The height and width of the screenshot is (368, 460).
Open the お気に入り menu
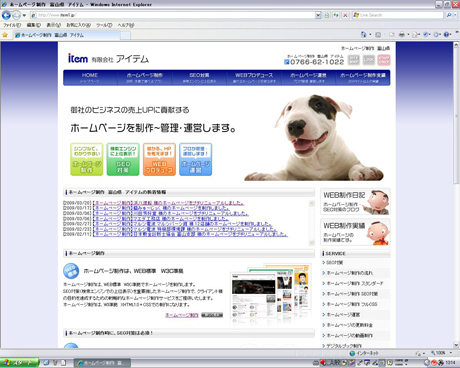(78, 25)
